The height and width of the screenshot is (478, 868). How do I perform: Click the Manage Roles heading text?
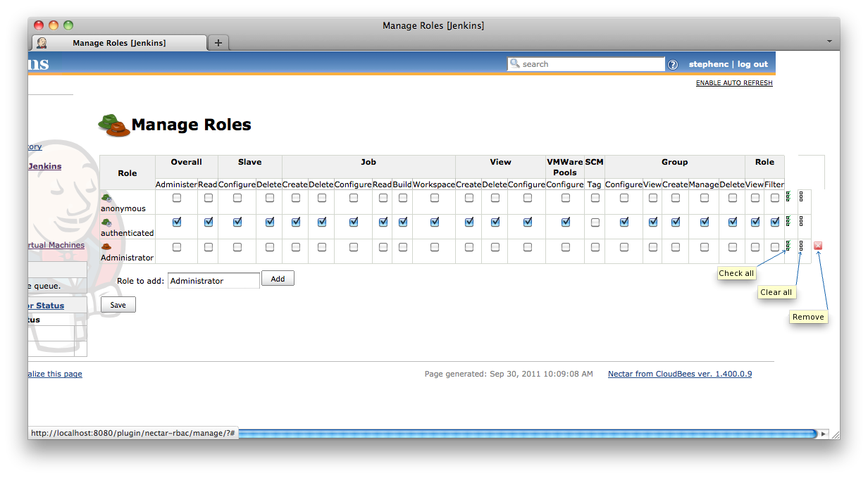(192, 125)
